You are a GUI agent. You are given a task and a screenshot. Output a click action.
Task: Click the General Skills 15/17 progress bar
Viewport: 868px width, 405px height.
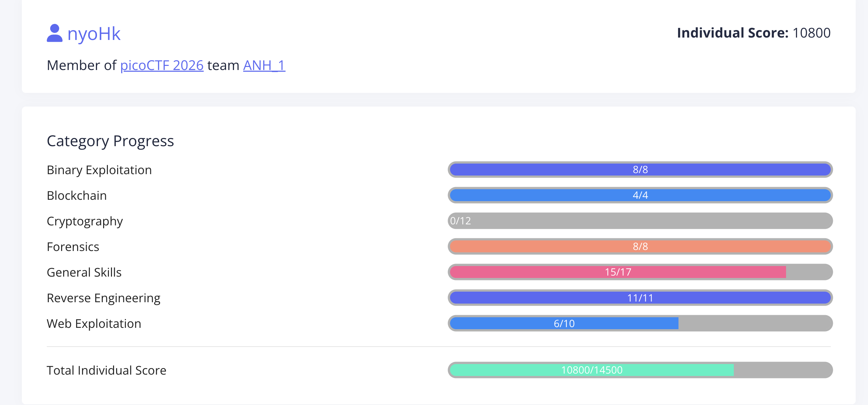click(x=640, y=272)
